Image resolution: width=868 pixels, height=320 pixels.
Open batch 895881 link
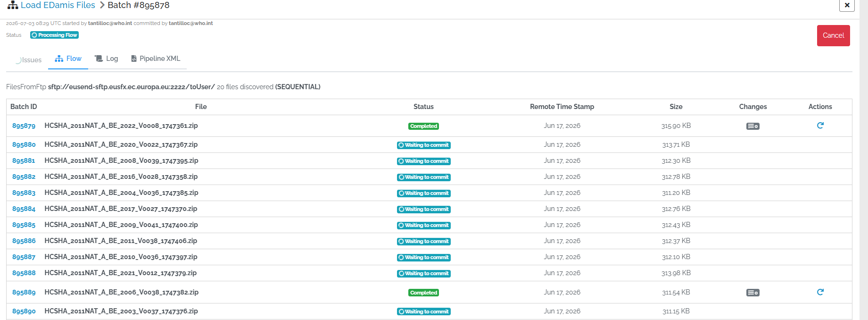click(x=24, y=161)
